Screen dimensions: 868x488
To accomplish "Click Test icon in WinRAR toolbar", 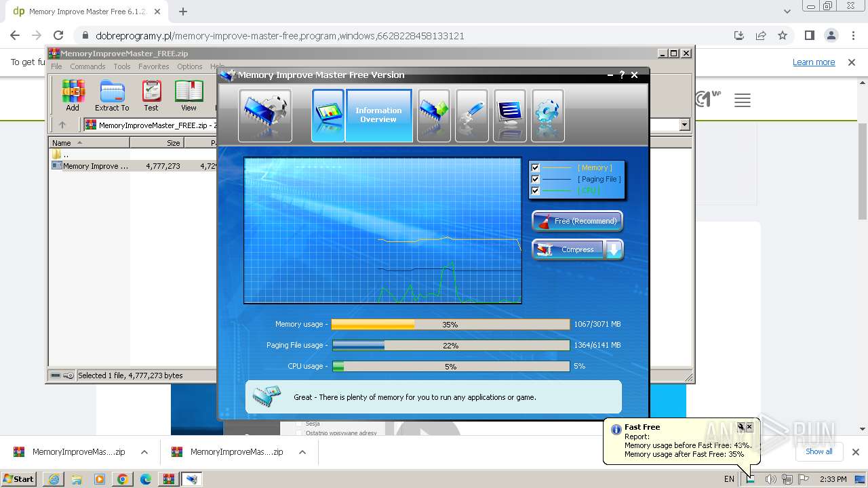I will [151, 96].
